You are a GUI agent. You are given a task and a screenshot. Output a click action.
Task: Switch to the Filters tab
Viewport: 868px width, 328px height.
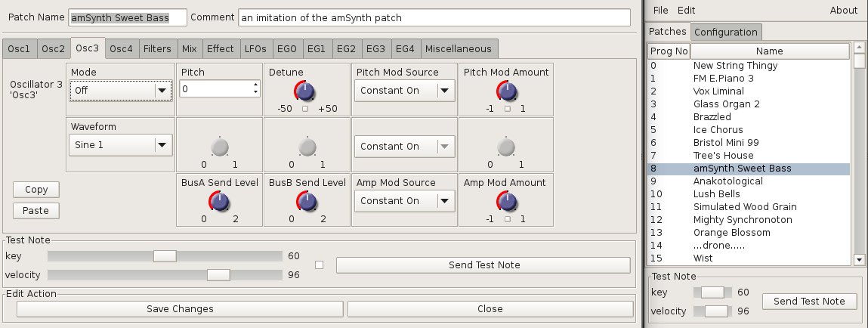(x=157, y=48)
